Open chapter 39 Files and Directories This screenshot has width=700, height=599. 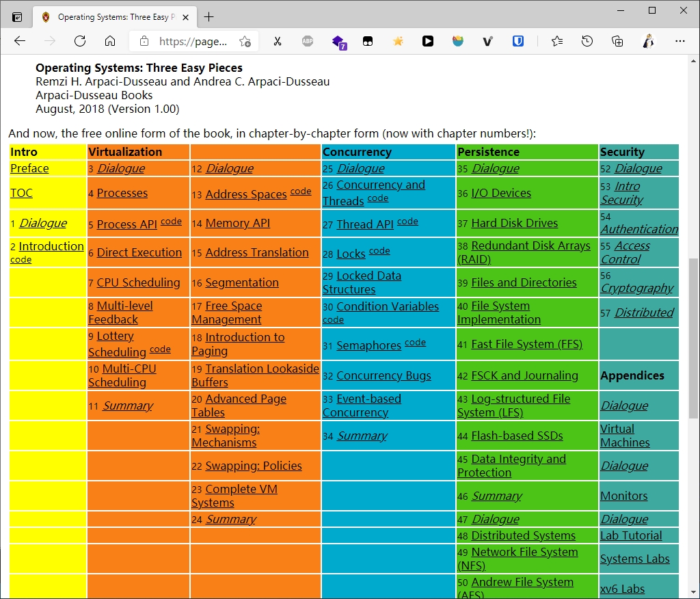[524, 282]
